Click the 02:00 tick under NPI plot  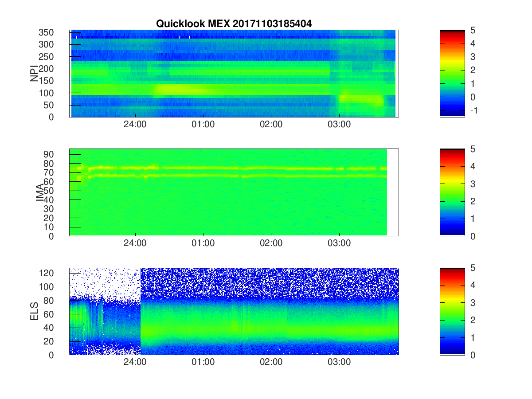[x=271, y=125]
